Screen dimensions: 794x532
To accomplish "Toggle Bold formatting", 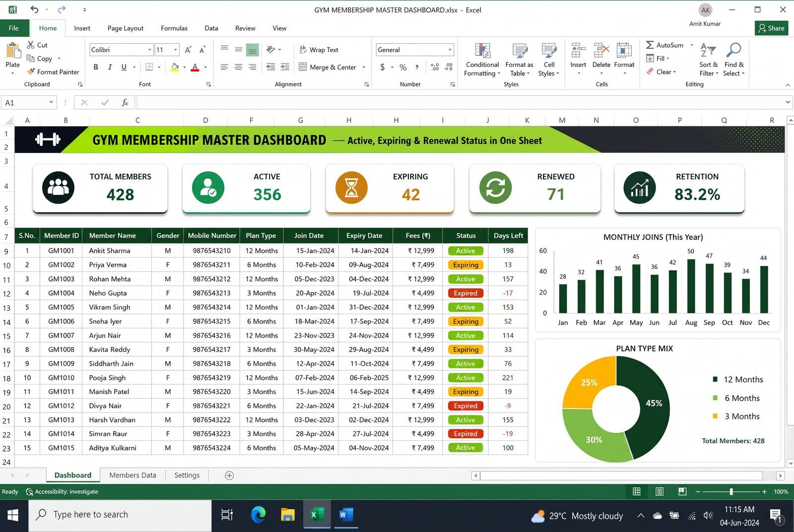I will click(96, 67).
